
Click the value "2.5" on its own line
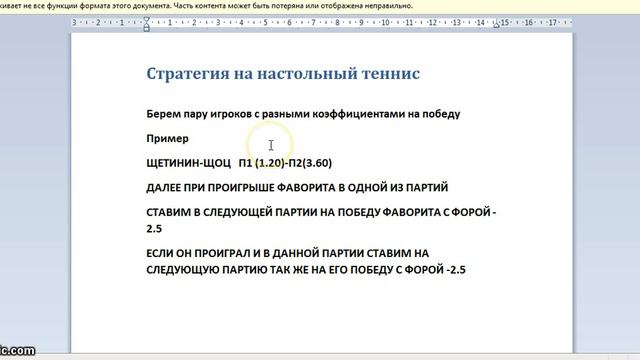[154, 229]
